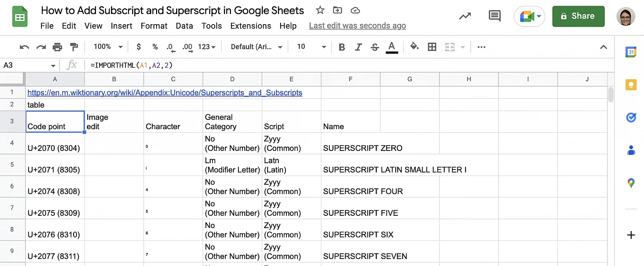Expand merge cells options arrow

[463, 47]
